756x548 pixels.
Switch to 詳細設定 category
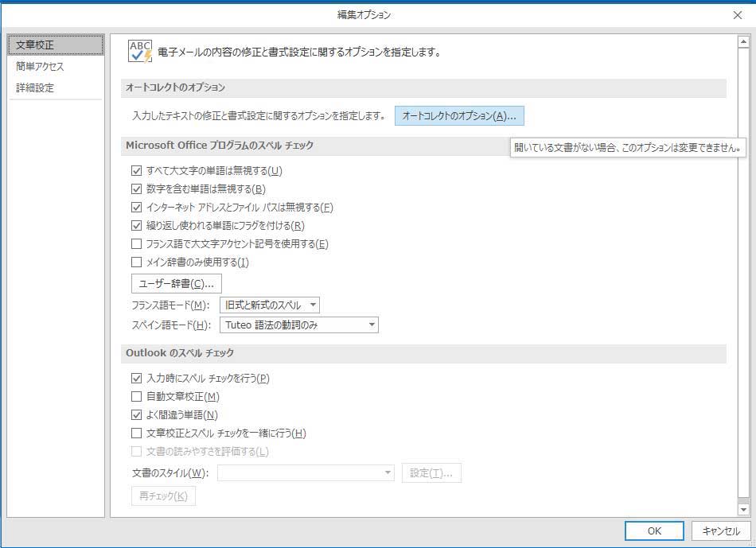tap(35, 88)
